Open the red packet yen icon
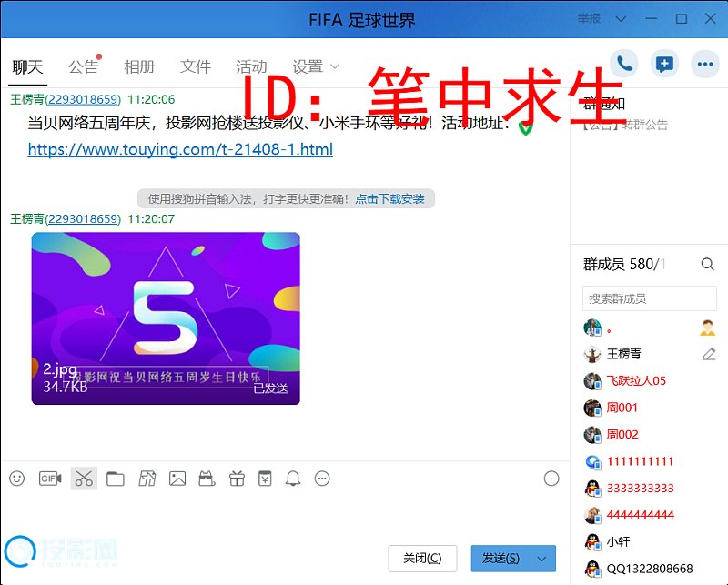Image resolution: width=728 pixels, height=585 pixels. point(265,479)
